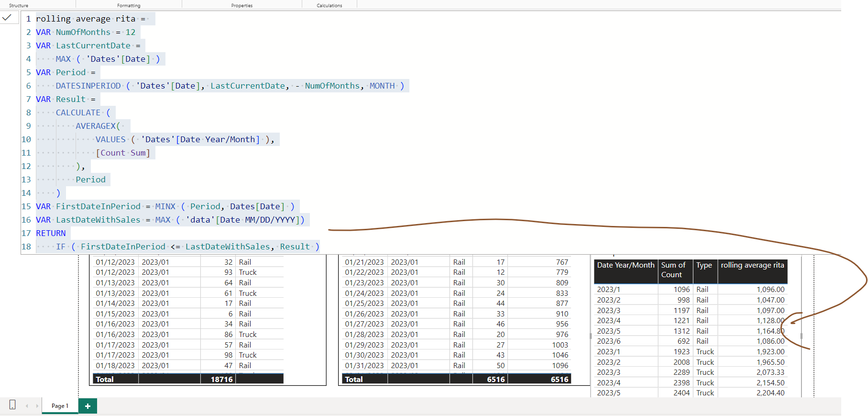Select the Structure ribbon group label
This screenshot has width=868, height=416.
[19, 5]
